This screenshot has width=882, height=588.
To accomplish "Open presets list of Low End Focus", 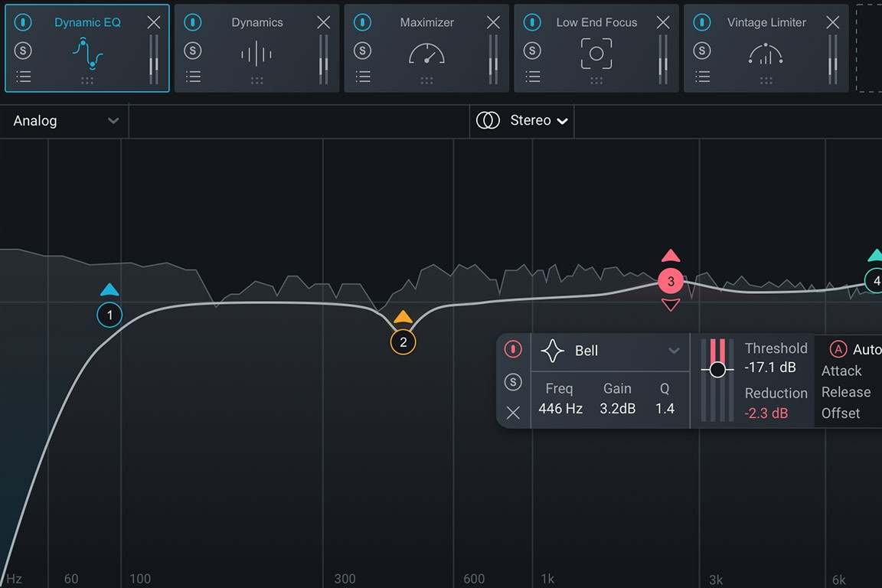I will tap(532, 77).
